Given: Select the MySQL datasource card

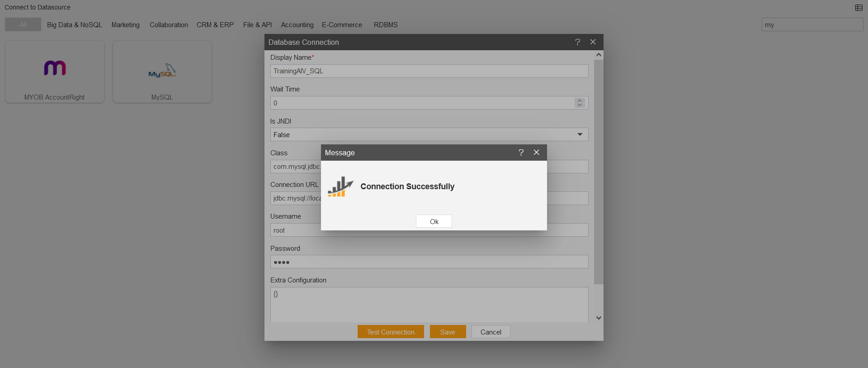Looking at the screenshot, I should (x=162, y=72).
